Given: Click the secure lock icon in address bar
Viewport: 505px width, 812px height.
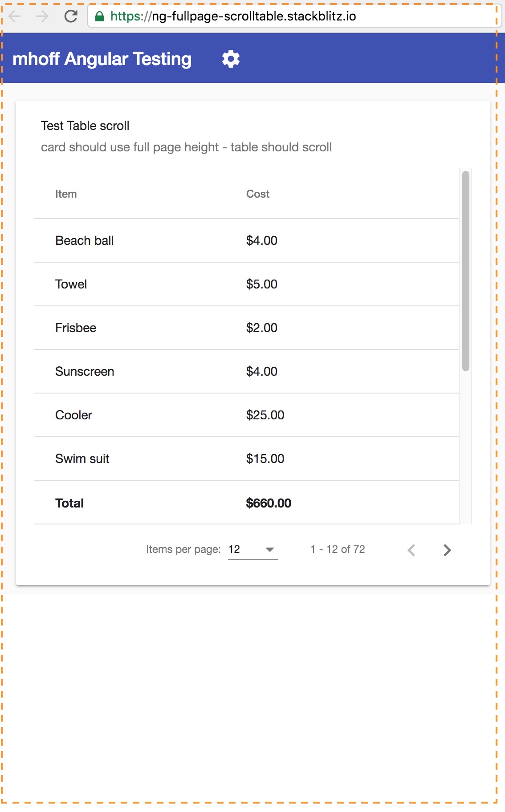Looking at the screenshot, I should 100,16.
